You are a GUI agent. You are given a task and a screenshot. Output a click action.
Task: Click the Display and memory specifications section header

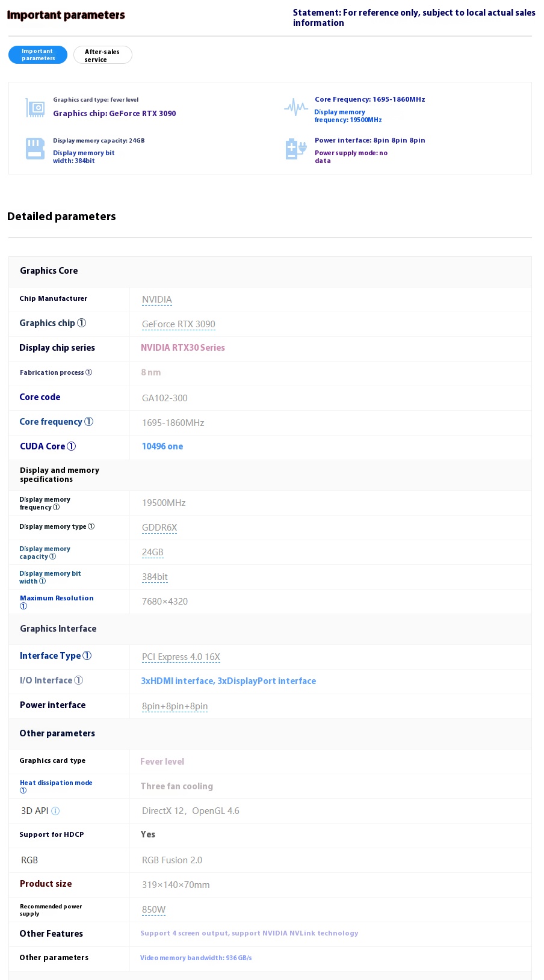click(x=60, y=475)
